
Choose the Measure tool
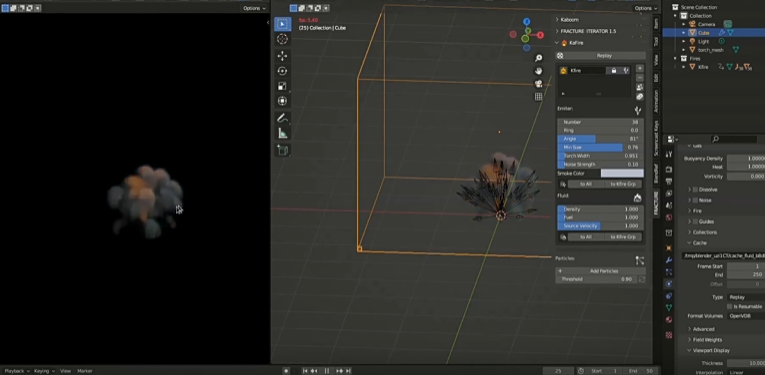coord(282,133)
